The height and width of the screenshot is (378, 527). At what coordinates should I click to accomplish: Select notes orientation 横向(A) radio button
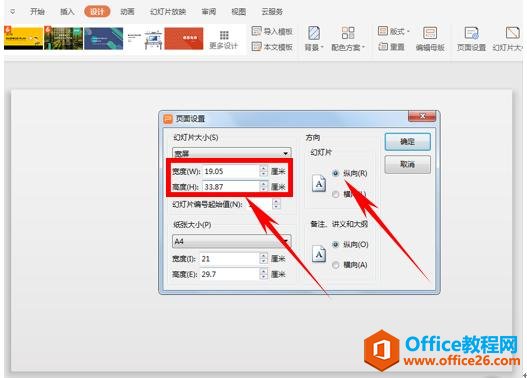335,265
